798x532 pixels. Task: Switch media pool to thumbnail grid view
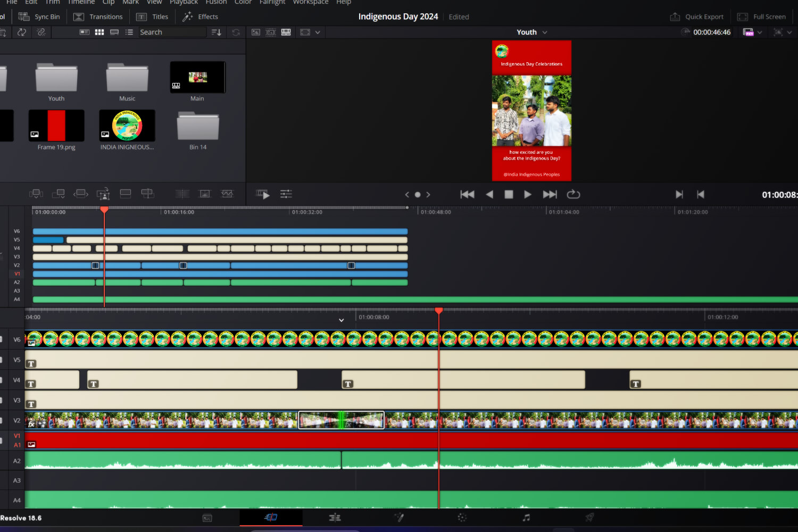pos(99,32)
